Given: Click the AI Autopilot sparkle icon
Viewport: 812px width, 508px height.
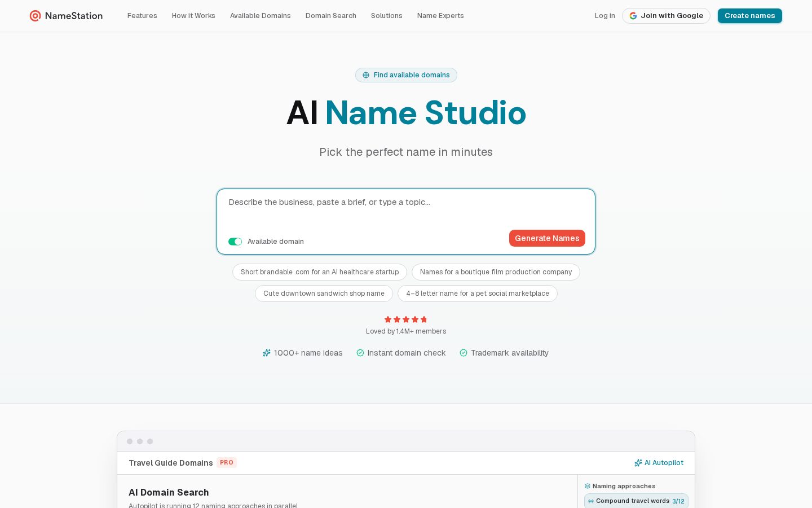Looking at the screenshot, I should (638, 463).
